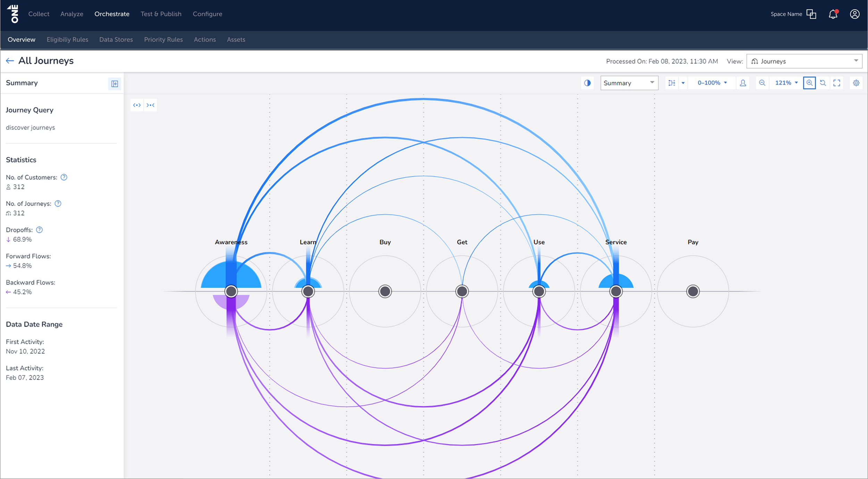Open the notifications bell

coord(833,14)
